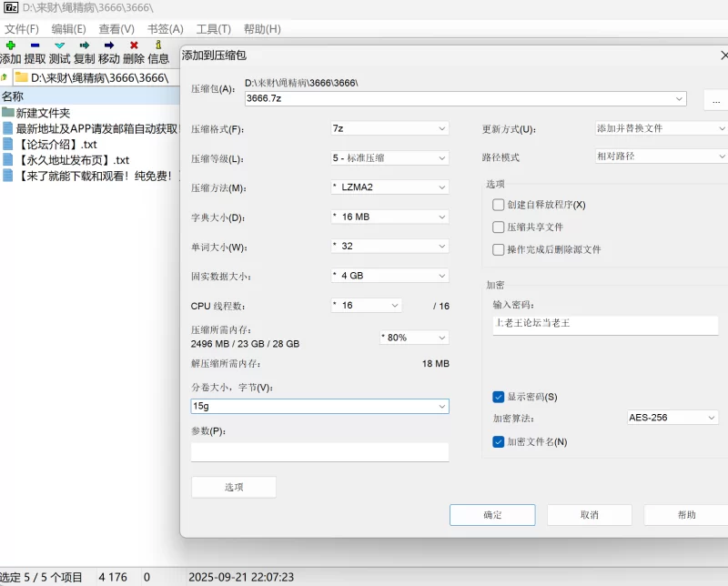Select the 新建文件夹 folder icon

click(8, 113)
